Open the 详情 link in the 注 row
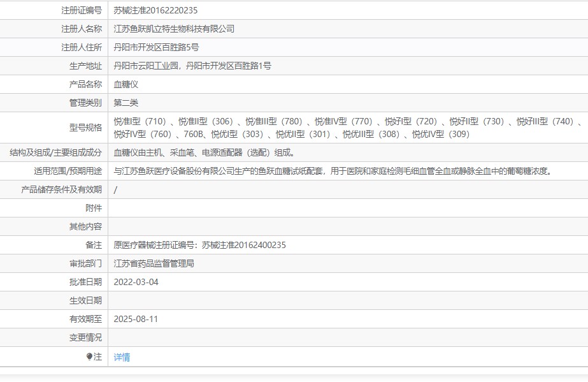The image size is (588, 382). pos(122,357)
